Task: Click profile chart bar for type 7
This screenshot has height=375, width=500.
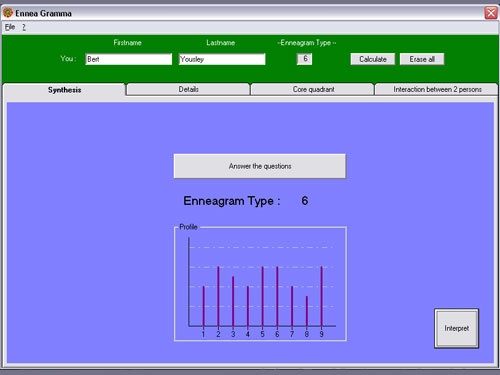Action: tap(292, 306)
